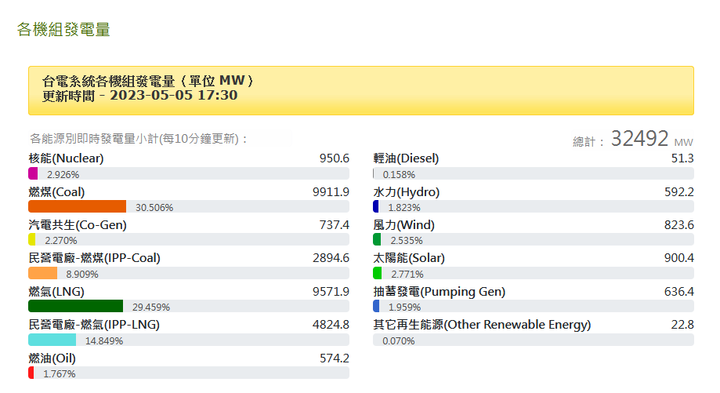Click the bright green Solar bar
This screenshot has width=720, height=393.
377,273
